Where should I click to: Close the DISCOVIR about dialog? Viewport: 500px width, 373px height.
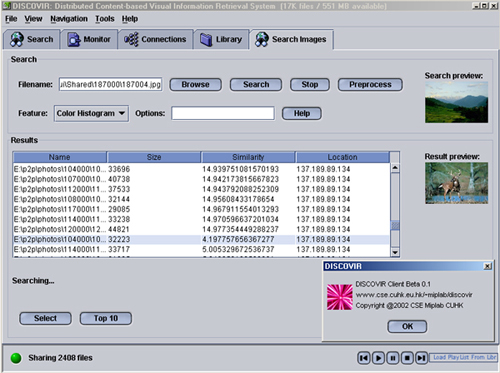pos(487,266)
